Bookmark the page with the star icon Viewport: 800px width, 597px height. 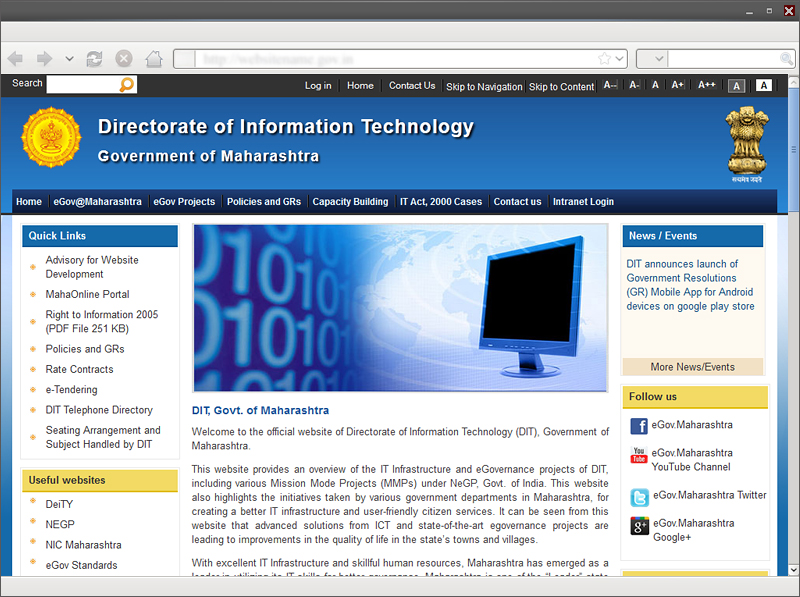click(604, 59)
